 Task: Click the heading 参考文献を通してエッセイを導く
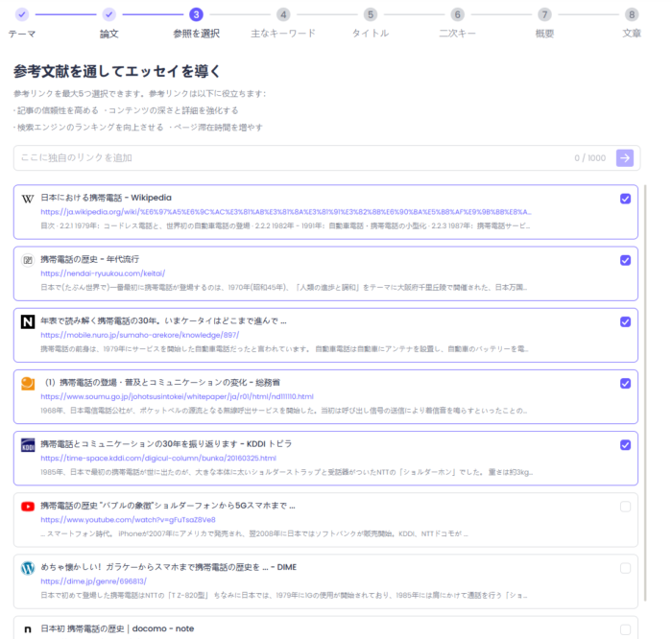(x=116, y=71)
